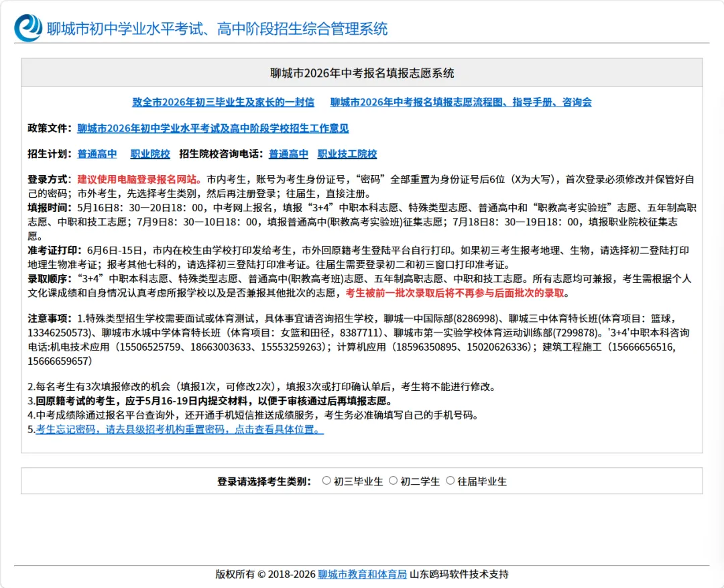
Task: Click the 录取顺序 bold label
Action: coord(50,278)
